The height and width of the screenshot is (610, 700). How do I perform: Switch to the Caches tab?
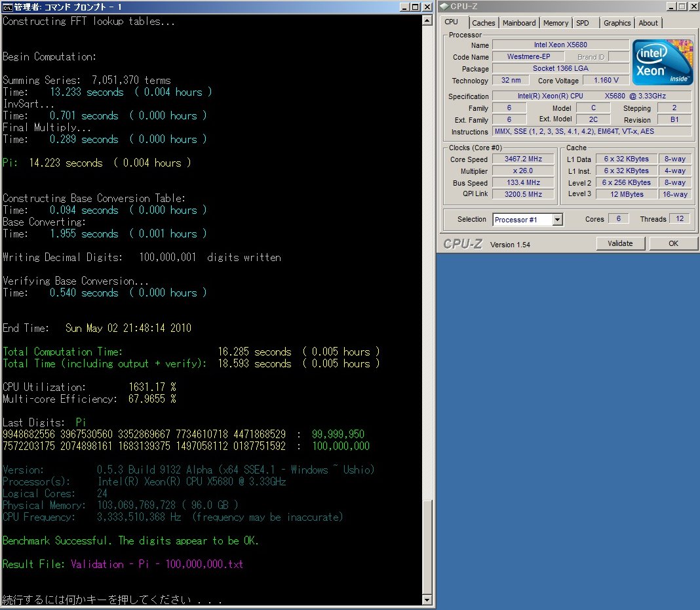[x=483, y=23]
